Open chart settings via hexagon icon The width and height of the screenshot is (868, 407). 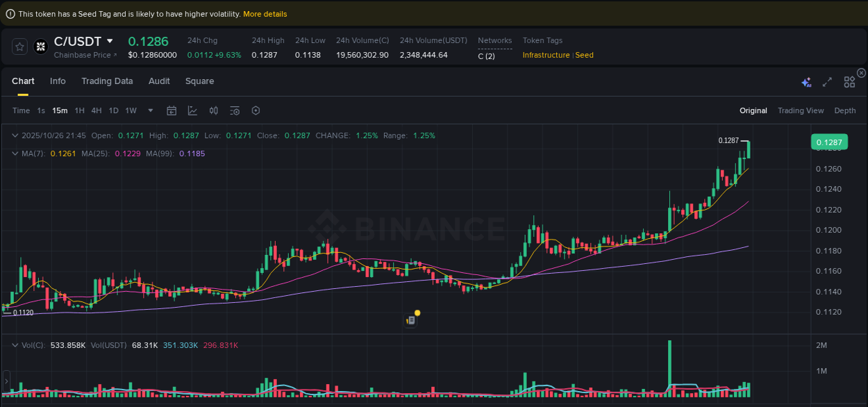(256, 110)
